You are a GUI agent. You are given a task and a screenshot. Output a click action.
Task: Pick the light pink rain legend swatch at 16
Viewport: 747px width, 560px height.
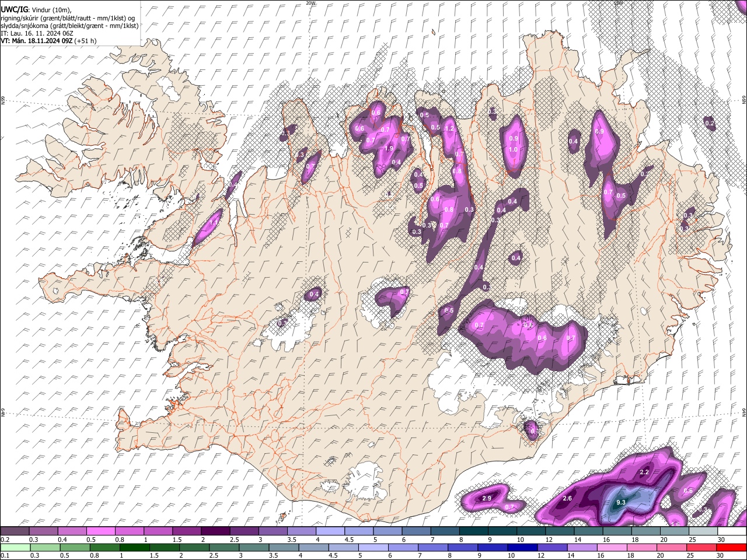tap(612, 547)
